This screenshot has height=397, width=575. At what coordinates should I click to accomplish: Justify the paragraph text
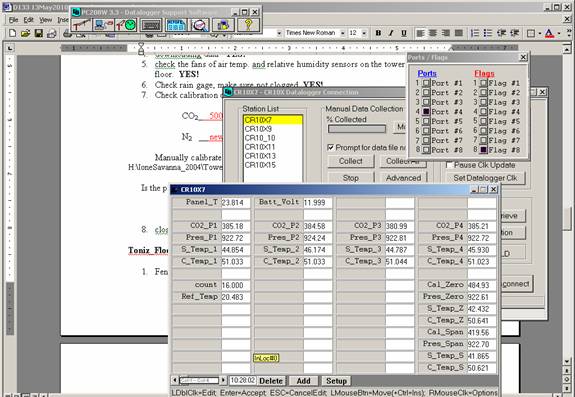coord(459,33)
